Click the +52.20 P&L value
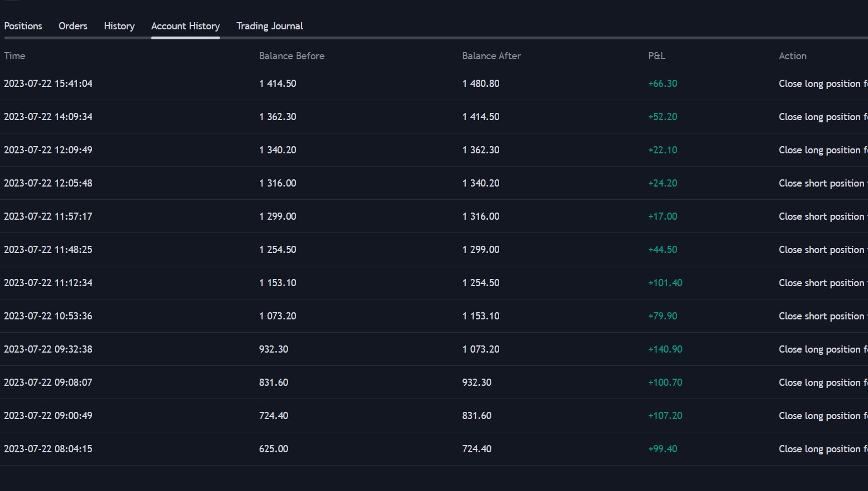The width and height of the screenshot is (868, 491). tap(662, 117)
